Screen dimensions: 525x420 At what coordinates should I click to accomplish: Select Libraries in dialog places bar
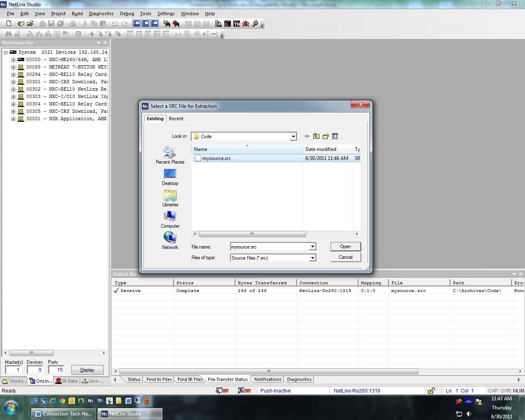tap(170, 199)
